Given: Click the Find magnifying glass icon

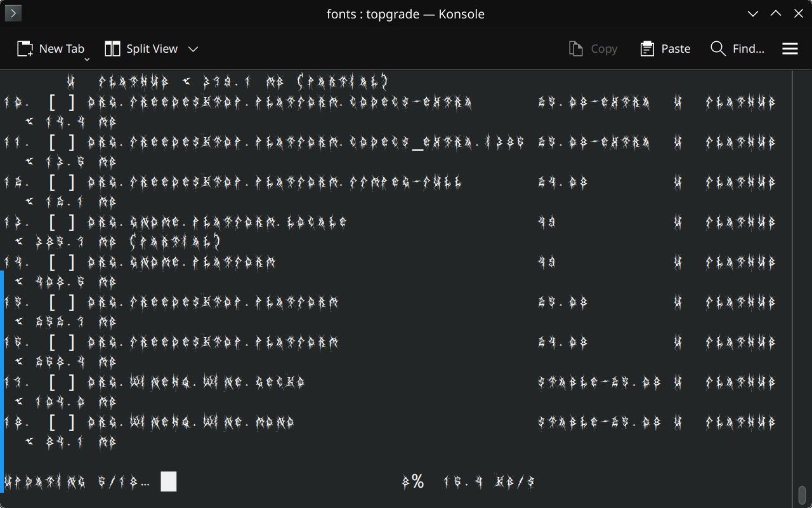Looking at the screenshot, I should [717, 49].
